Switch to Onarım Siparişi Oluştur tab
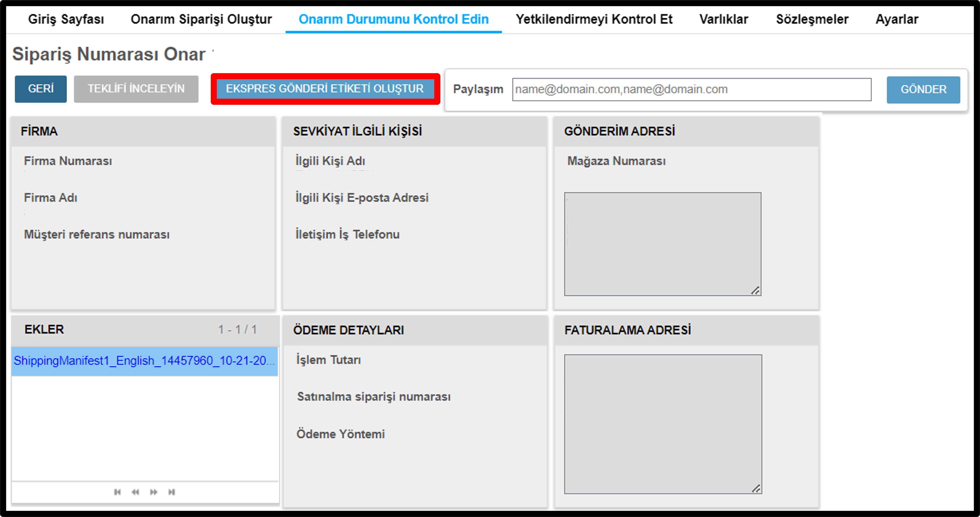 201,19
